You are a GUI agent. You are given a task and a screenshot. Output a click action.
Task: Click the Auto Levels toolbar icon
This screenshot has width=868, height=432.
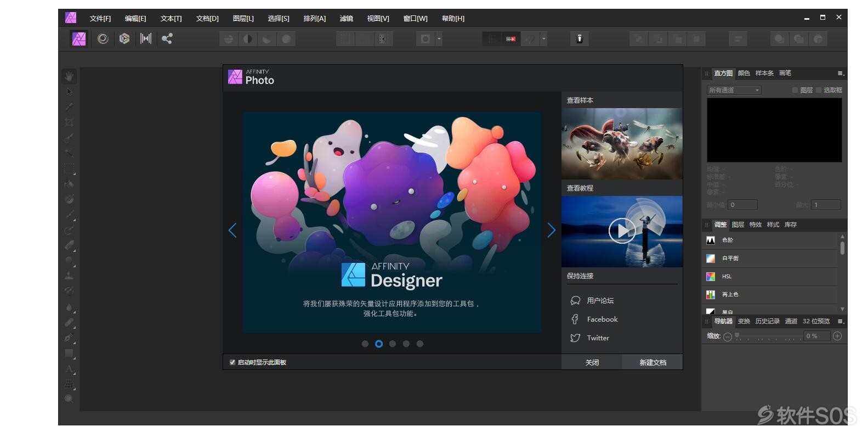[x=229, y=39]
